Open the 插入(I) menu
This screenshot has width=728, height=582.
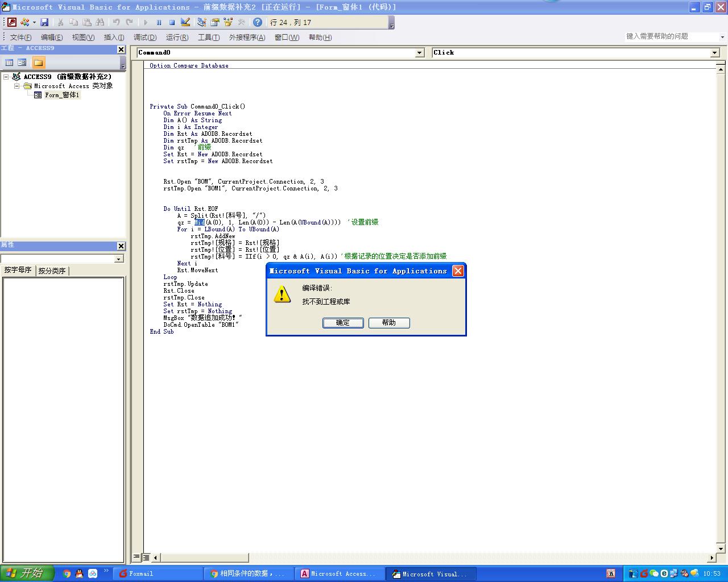coord(114,38)
